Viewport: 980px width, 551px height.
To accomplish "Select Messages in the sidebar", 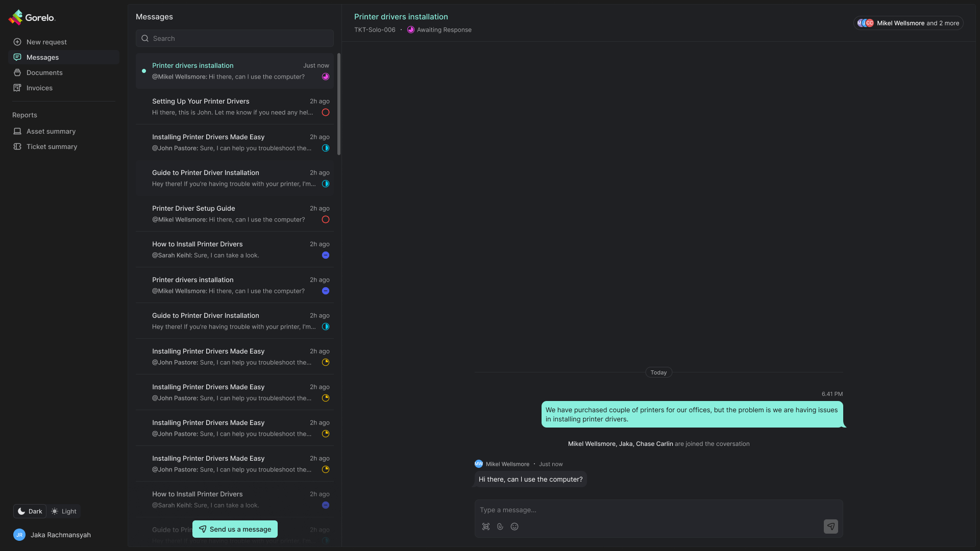I will pyautogui.click(x=64, y=57).
